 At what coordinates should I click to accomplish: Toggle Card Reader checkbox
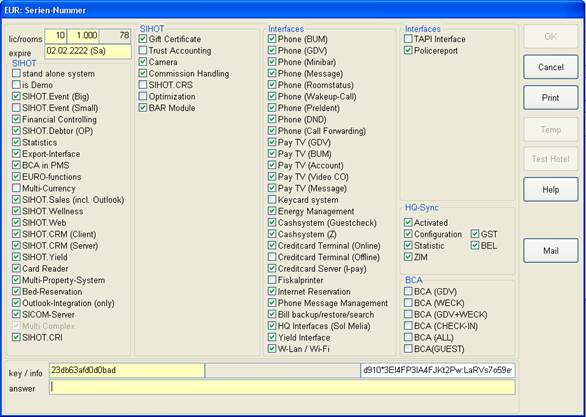[x=16, y=269]
